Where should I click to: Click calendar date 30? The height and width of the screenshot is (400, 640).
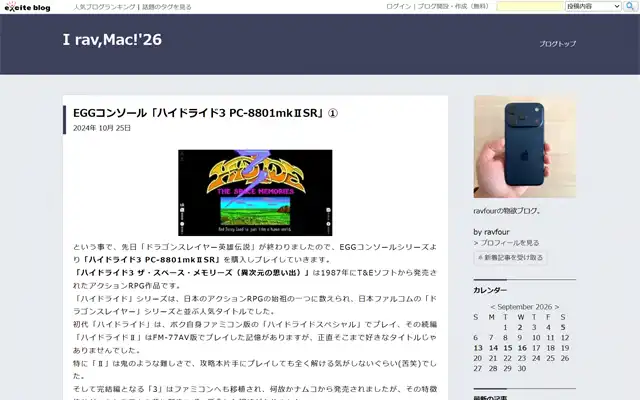[x=522, y=369]
